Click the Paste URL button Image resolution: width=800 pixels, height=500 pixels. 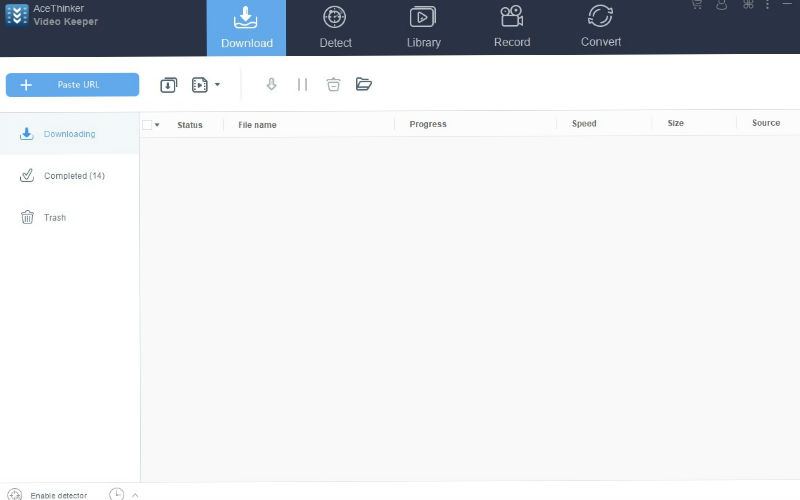point(72,85)
